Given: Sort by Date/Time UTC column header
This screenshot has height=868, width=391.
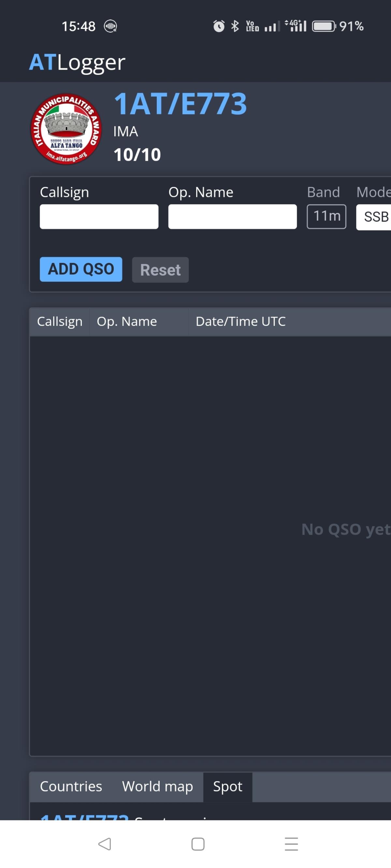Looking at the screenshot, I should click(240, 322).
